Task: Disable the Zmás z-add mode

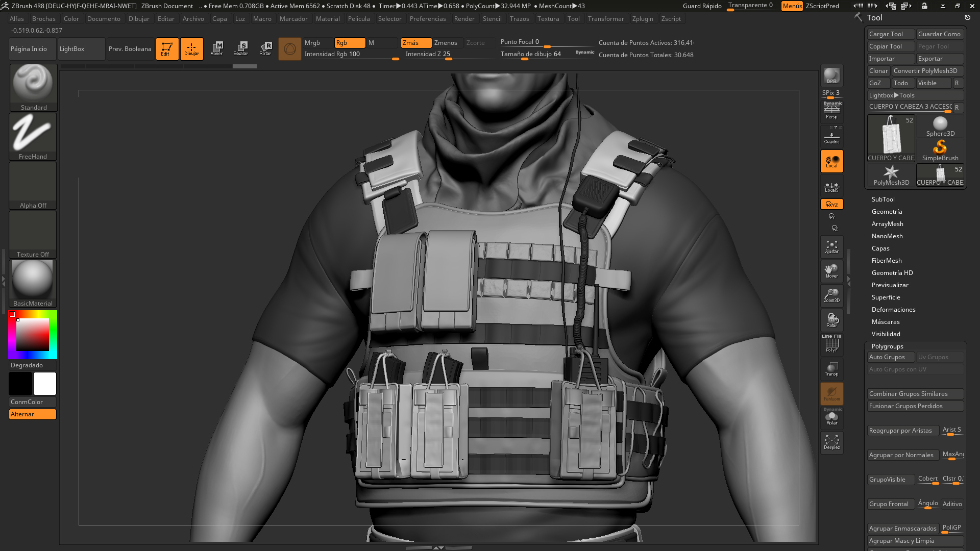Action: [416, 43]
